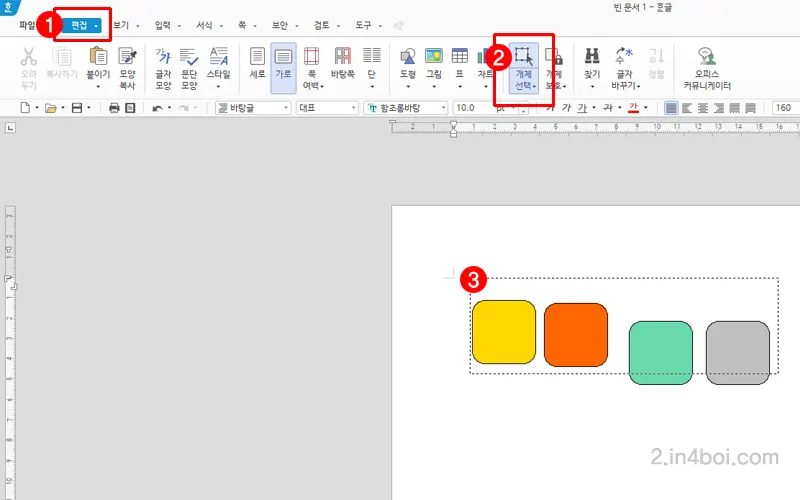This screenshot has width=800, height=500.
Task: Click the Table (표) insert icon
Action: 460,56
